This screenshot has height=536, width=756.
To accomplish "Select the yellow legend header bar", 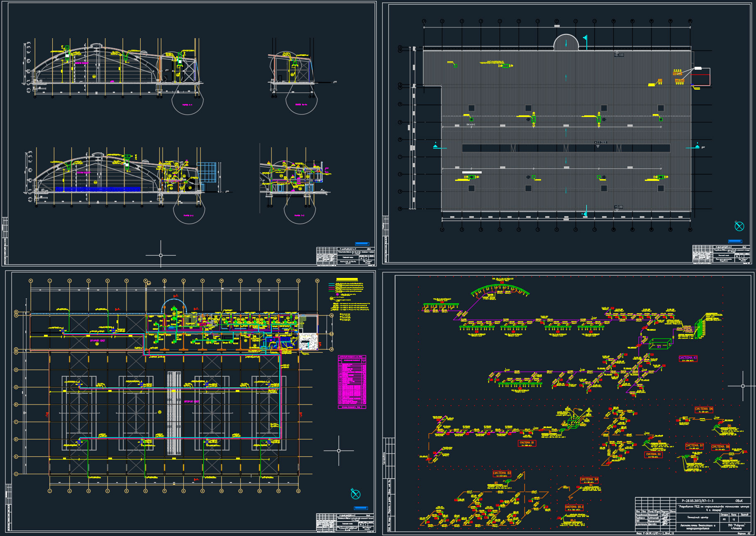I will click(347, 280).
